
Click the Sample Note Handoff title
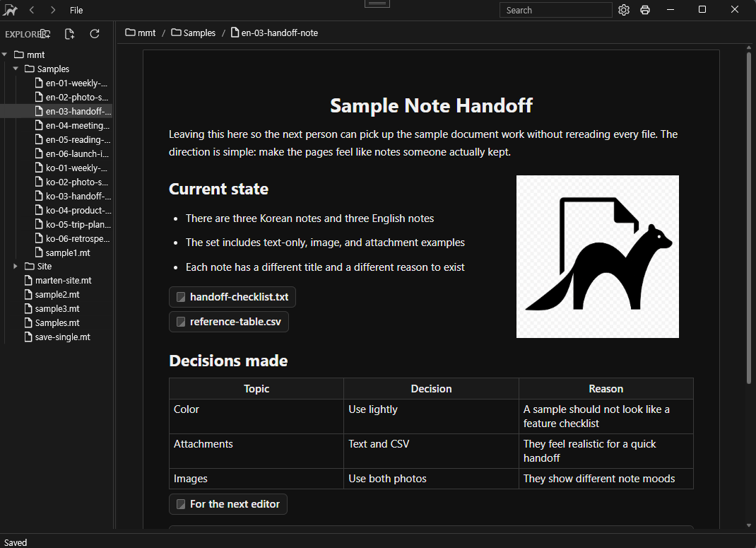click(x=431, y=105)
